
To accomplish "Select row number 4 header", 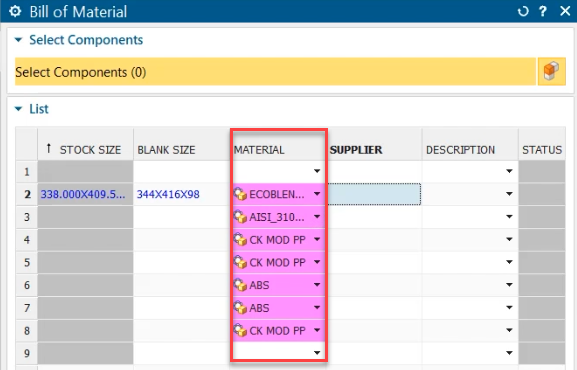I will click(x=26, y=240).
